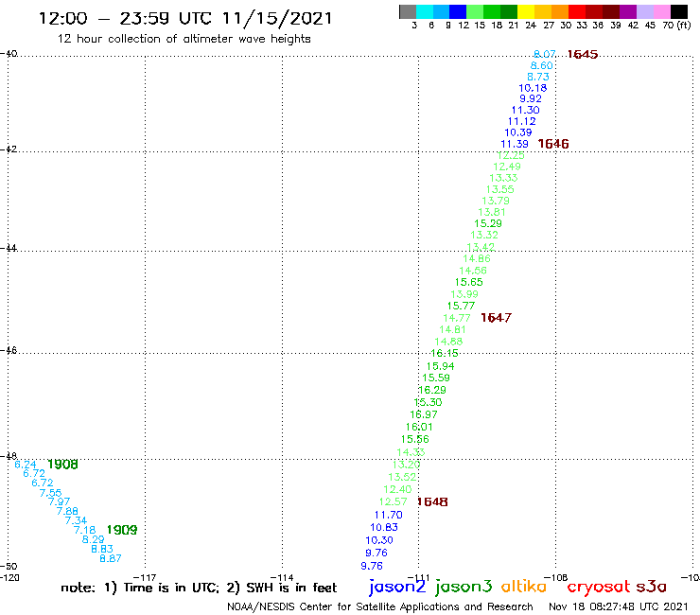Select the 16.29 wave height value
Viewport: 700px width, 615px height.
point(432,390)
